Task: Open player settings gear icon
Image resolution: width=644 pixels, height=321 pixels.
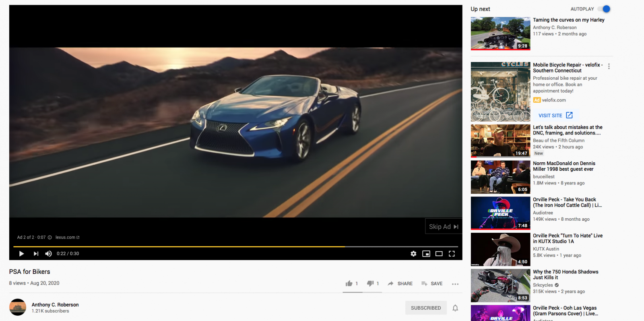Action: (413, 254)
